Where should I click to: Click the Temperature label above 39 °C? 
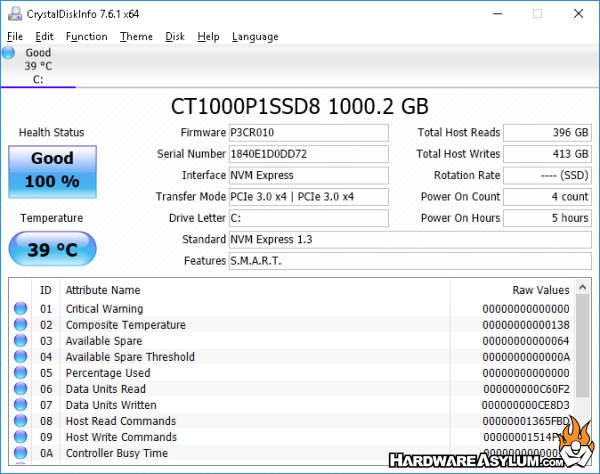(52, 218)
